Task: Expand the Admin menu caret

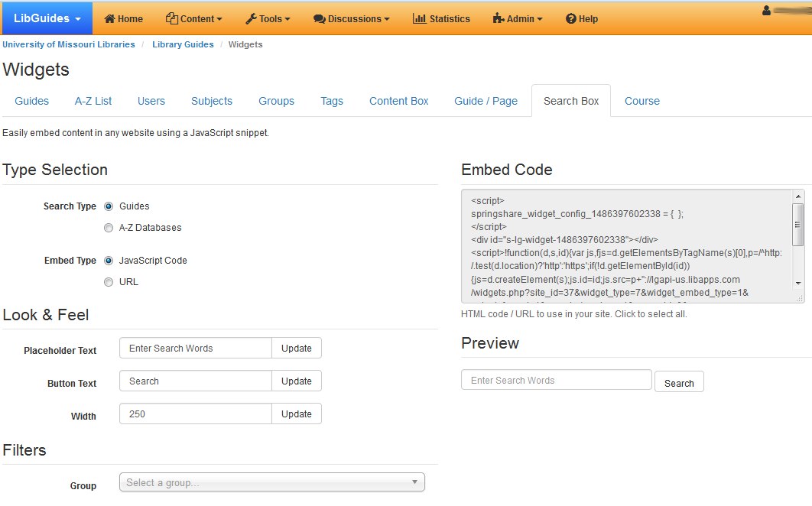Action: coord(540,19)
